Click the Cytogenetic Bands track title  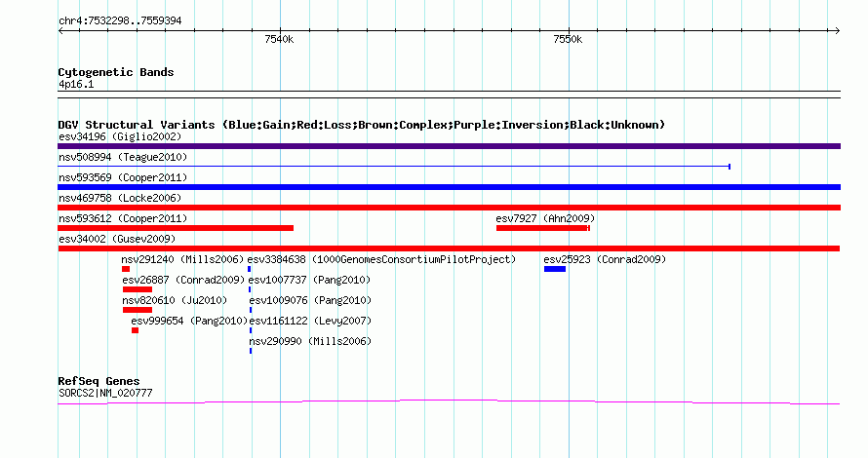(116, 72)
